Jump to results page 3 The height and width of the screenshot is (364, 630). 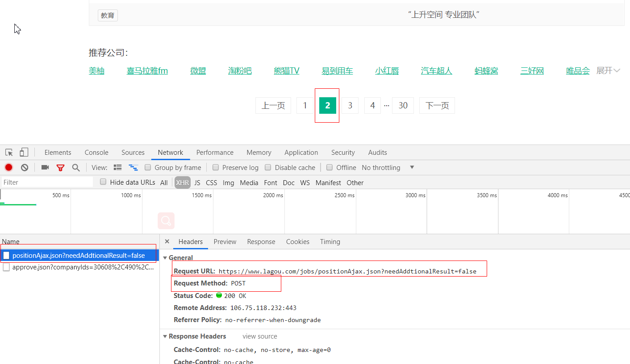tap(350, 106)
